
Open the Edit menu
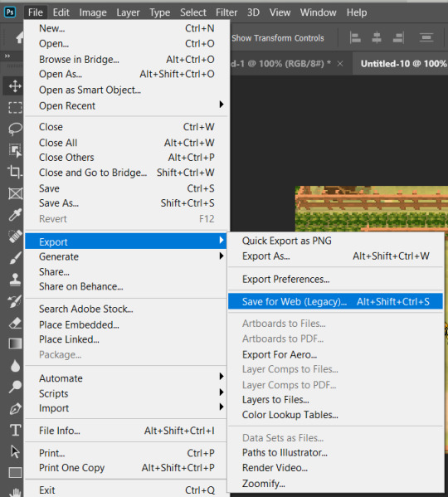point(61,12)
